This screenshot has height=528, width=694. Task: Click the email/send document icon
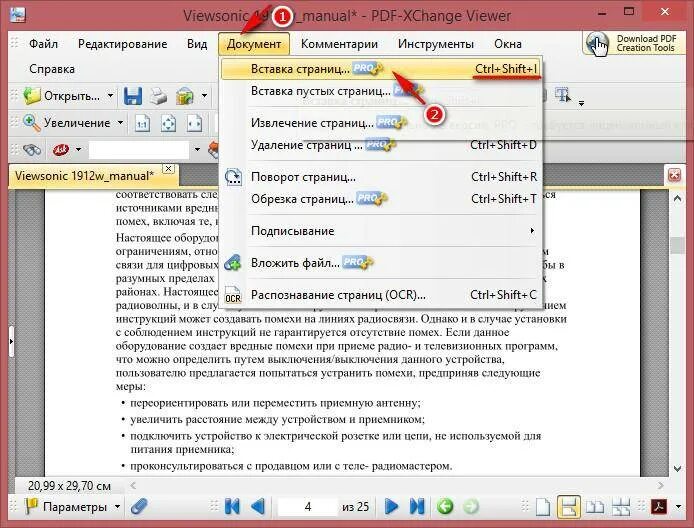pos(185,96)
